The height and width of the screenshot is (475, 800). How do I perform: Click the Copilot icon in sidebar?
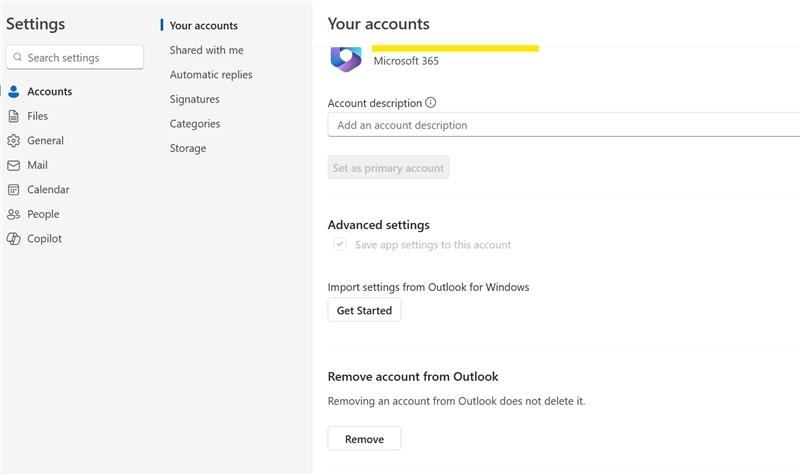[x=14, y=239]
